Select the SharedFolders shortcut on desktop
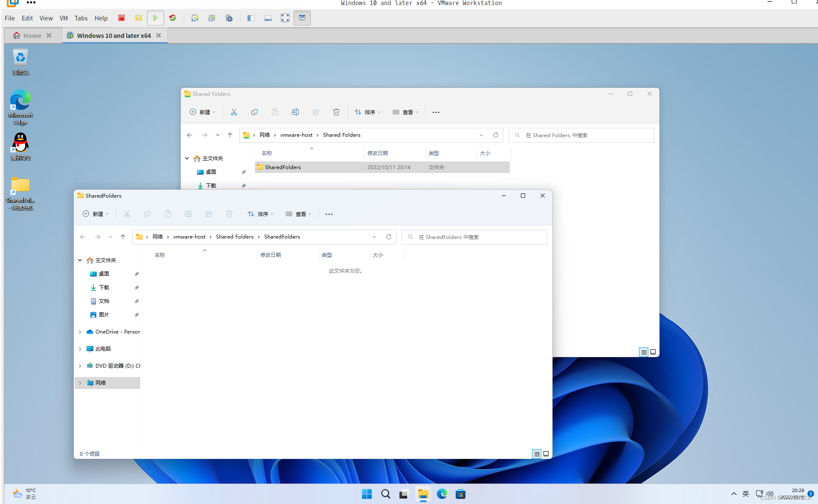Viewport: 818px width, 504px height. 20,193
